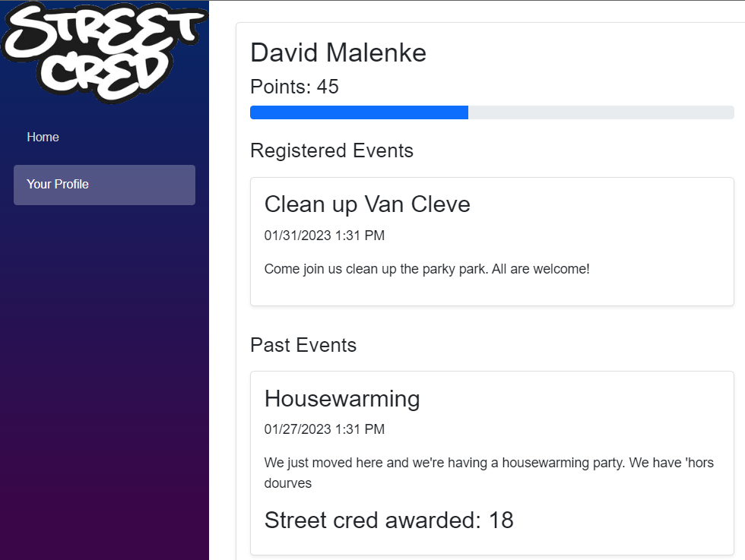This screenshot has height=560, width=745.
Task: Click the Points: 45 label
Action: 294,87
